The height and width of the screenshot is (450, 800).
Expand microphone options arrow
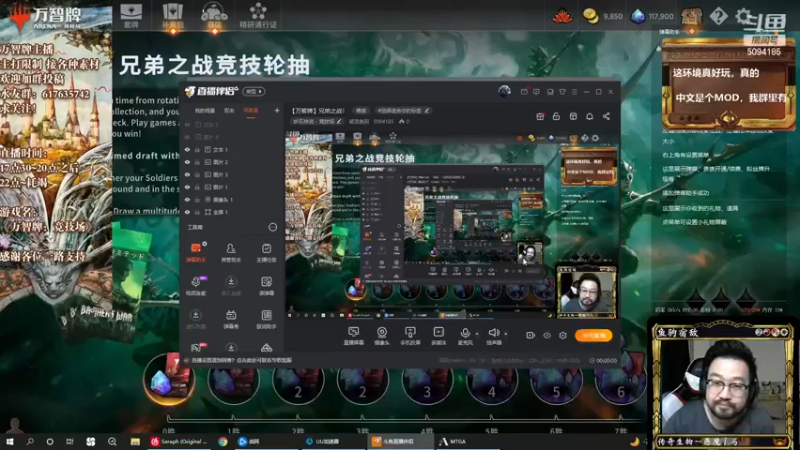tap(477, 334)
